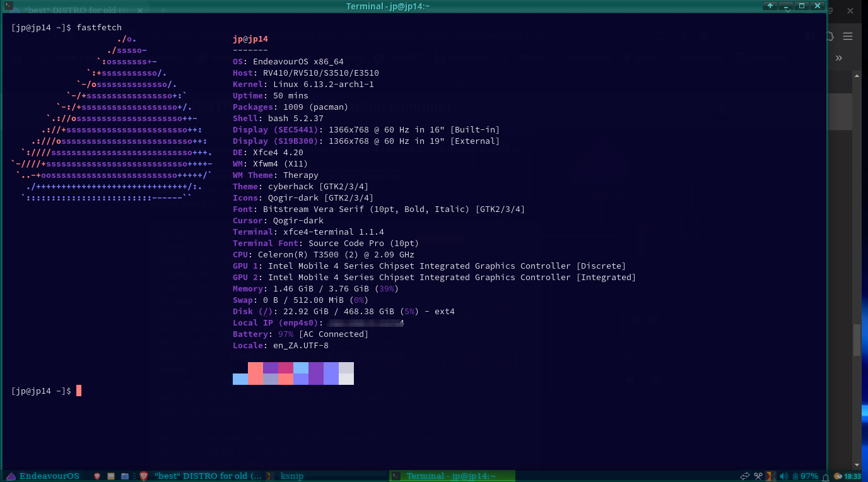868x482 pixels.
Task: Click the kernel value 'Linux 6.13.2-arch1-1'
Action: [324, 85]
